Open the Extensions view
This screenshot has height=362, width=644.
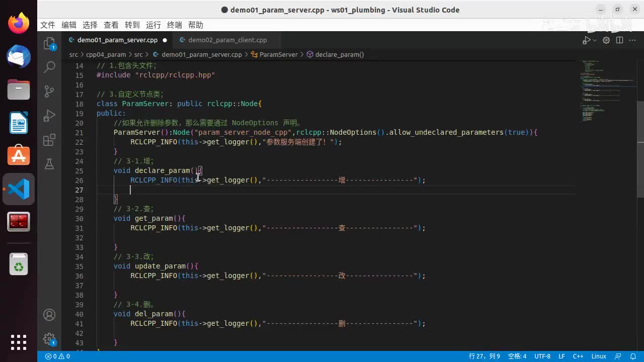(x=49, y=140)
